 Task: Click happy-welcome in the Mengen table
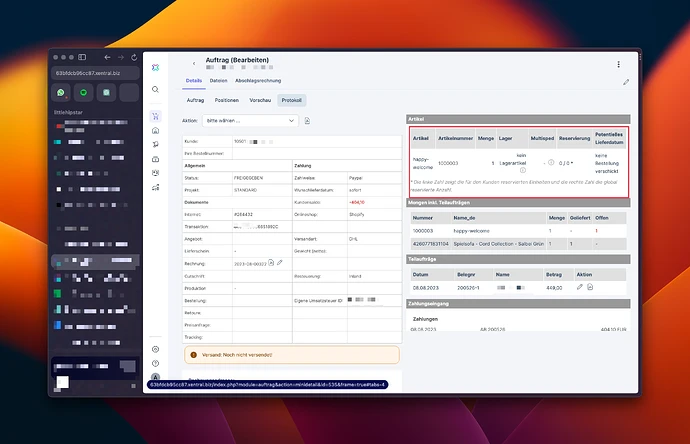pos(471,231)
